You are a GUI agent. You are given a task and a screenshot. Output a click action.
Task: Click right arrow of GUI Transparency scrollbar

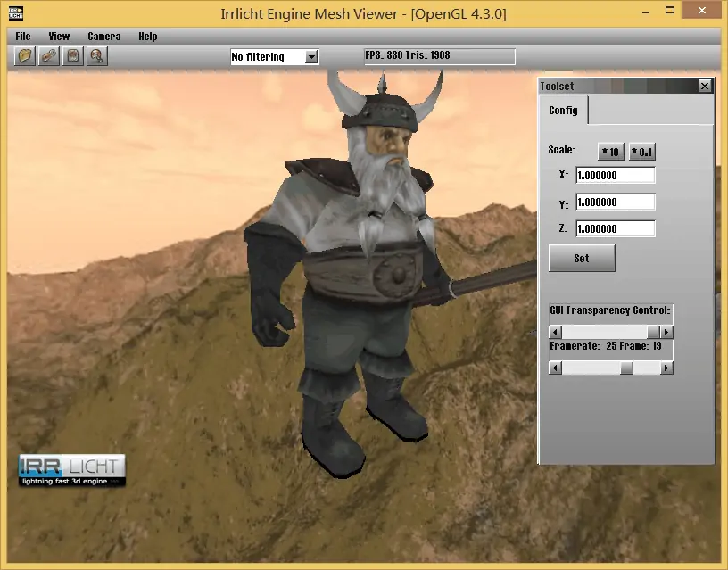(666, 332)
